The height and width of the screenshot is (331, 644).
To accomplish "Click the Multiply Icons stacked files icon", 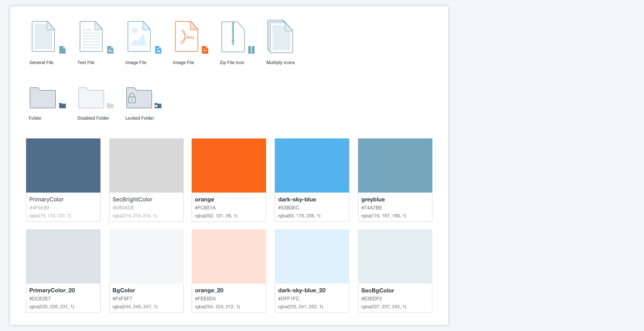I will click(x=280, y=37).
